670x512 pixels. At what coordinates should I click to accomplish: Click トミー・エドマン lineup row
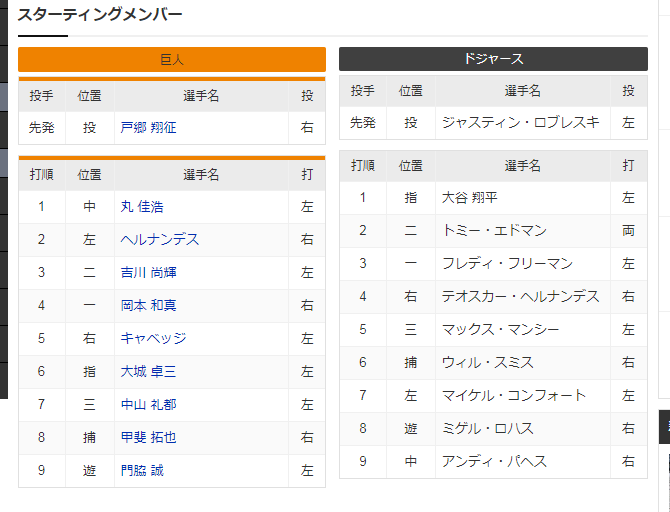[x=494, y=230]
